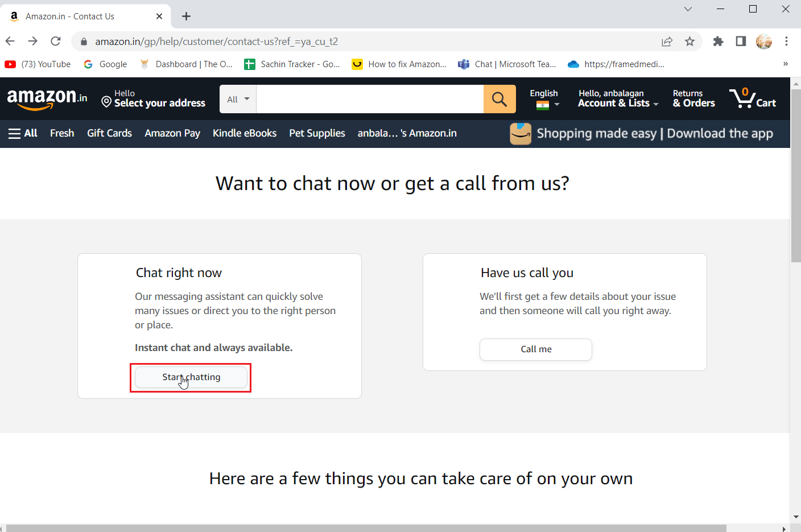Open Chrome three-dot menu

coord(786,41)
